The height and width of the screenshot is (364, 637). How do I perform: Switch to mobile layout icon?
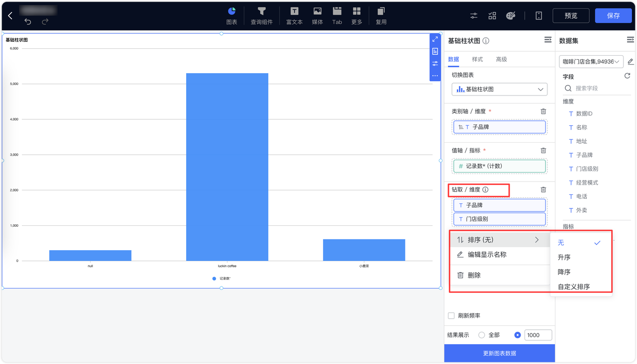pyautogui.click(x=538, y=16)
